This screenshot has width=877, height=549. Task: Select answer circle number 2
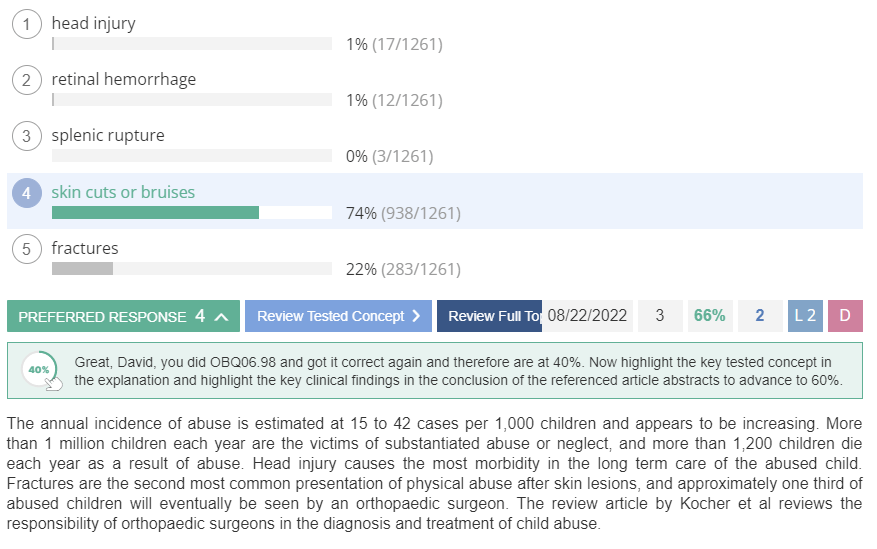[27, 81]
